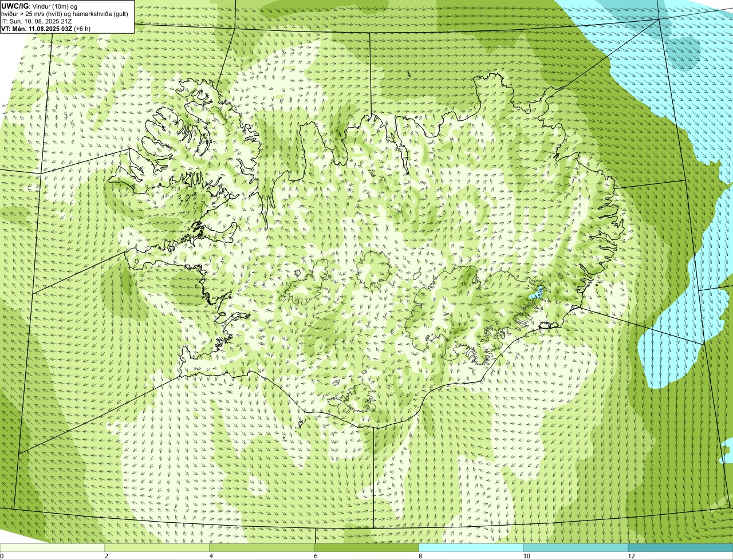This screenshot has height=560, width=733.
Task: Click the legend scale label '10'
Action: click(x=526, y=556)
